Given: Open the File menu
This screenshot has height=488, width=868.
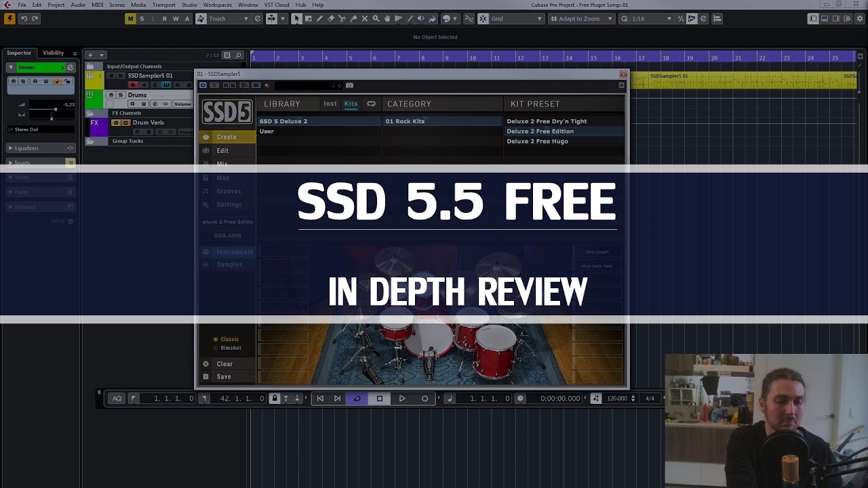Looking at the screenshot, I should [x=22, y=5].
